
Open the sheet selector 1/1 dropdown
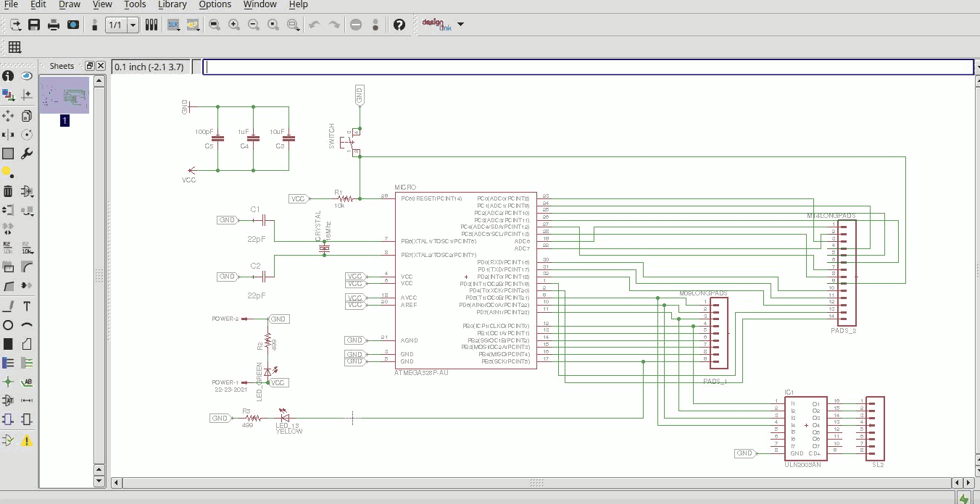click(133, 25)
